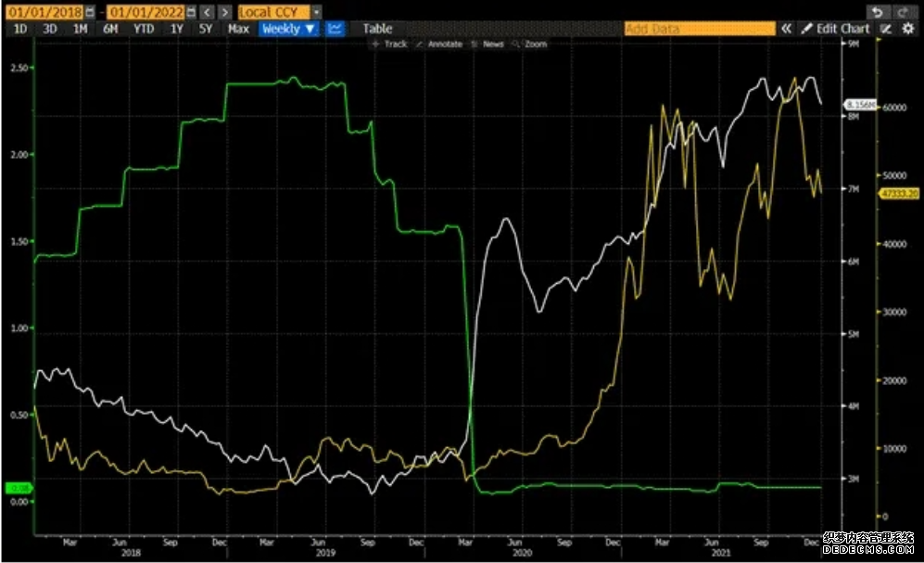Click the white 8.156M last-value label
Screen dimensions: 924x563
(x=860, y=105)
